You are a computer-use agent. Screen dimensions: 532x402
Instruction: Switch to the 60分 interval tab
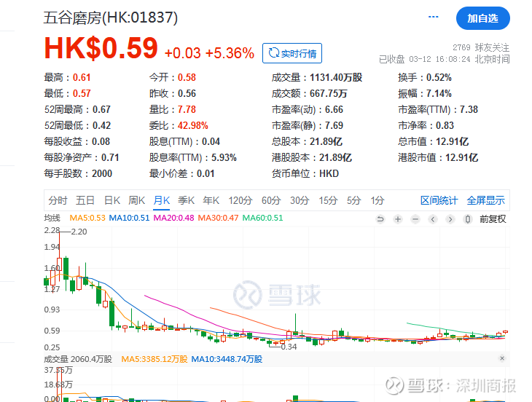coord(271,200)
